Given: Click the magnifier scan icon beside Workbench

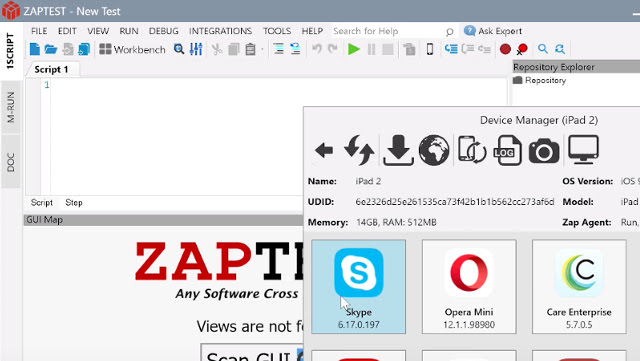Looking at the screenshot, I should click(179, 49).
